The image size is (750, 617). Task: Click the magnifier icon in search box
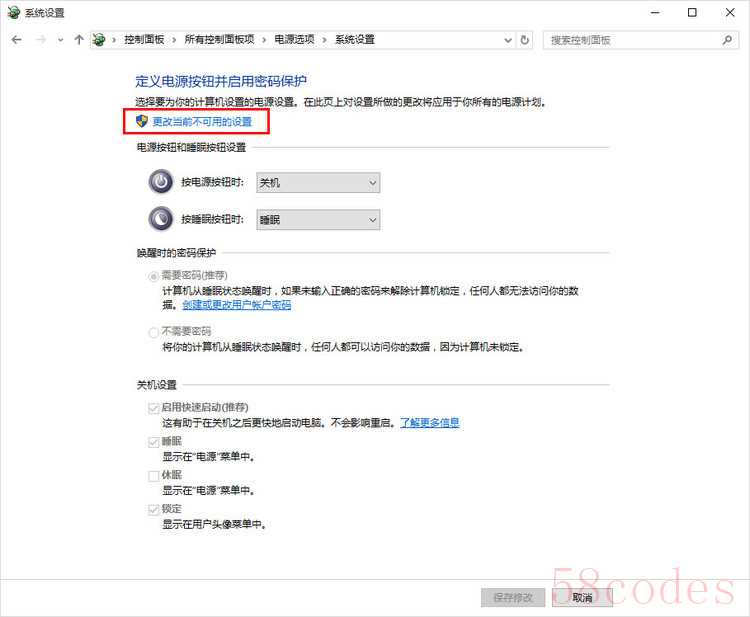click(727, 40)
